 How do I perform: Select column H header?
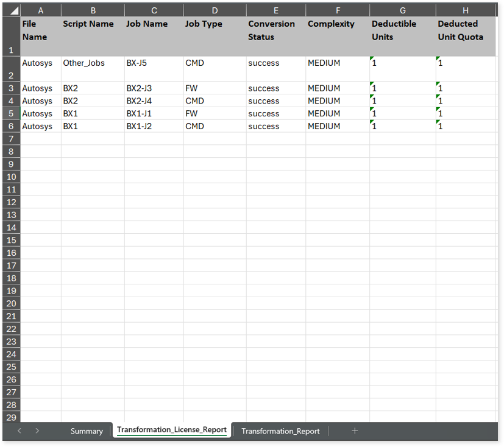point(465,10)
